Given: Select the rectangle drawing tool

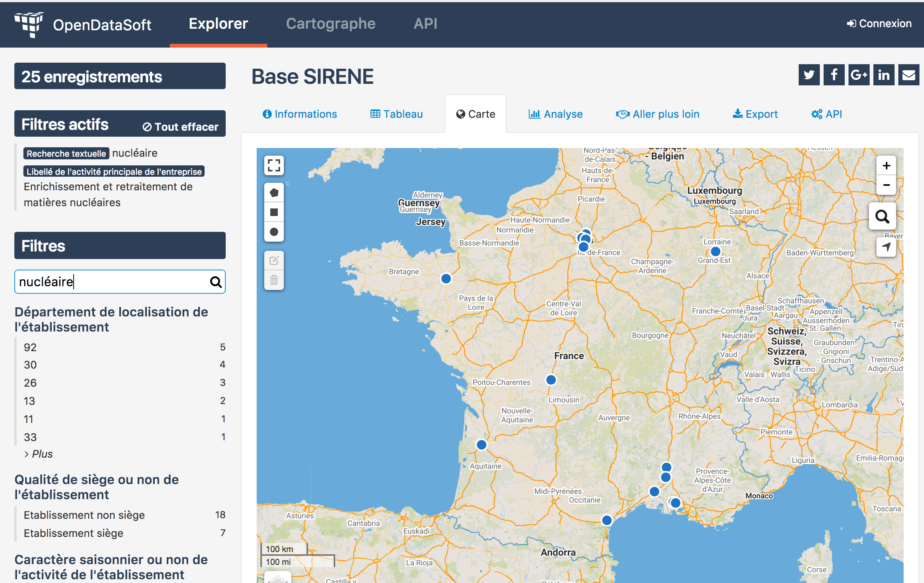Looking at the screenshot, I should tap(274, 212).
